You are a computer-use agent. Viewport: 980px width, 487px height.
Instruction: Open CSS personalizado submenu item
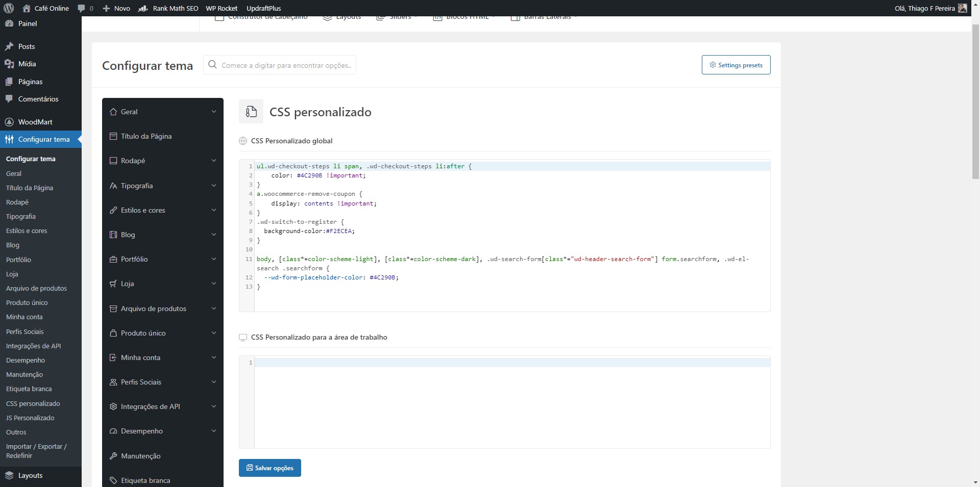click(33, 403)
